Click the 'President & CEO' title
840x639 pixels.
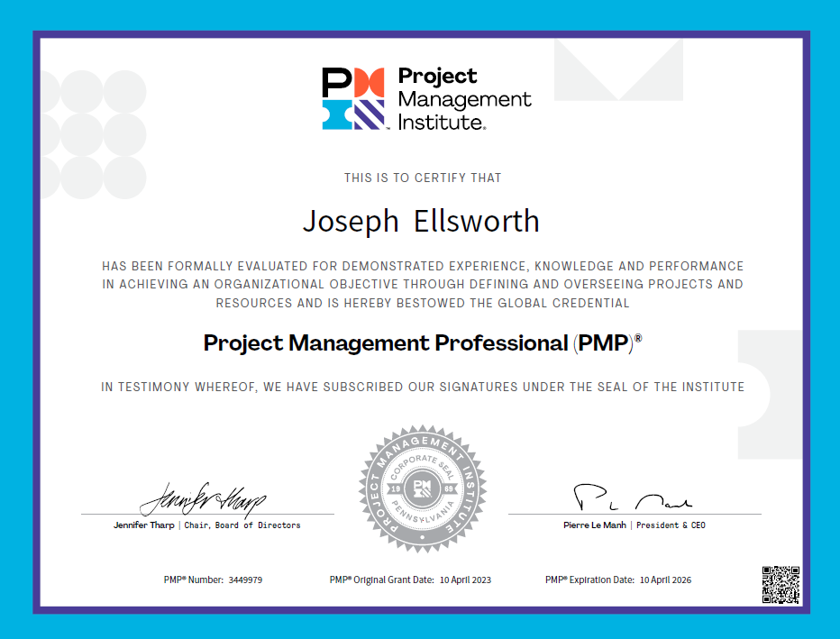(x=671, y=525)
